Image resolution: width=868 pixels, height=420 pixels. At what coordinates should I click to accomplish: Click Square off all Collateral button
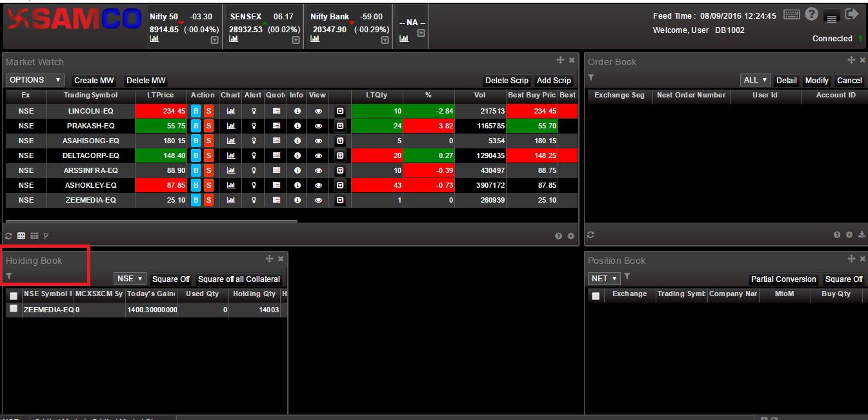tap(239, 279)
